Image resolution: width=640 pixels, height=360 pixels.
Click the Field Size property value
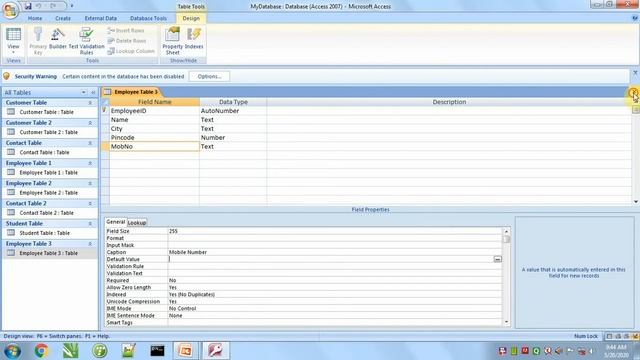[x=335, y=231]
